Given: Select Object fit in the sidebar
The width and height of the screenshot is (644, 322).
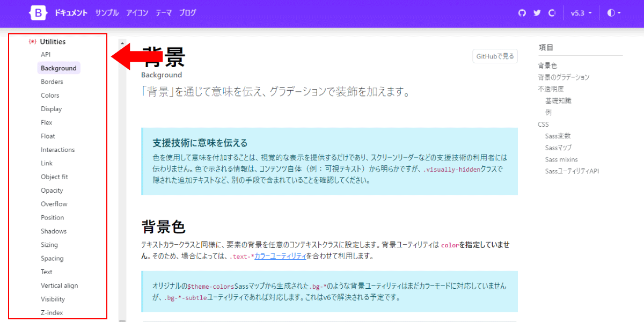Looking at the screenshot, I should point(54,177).
